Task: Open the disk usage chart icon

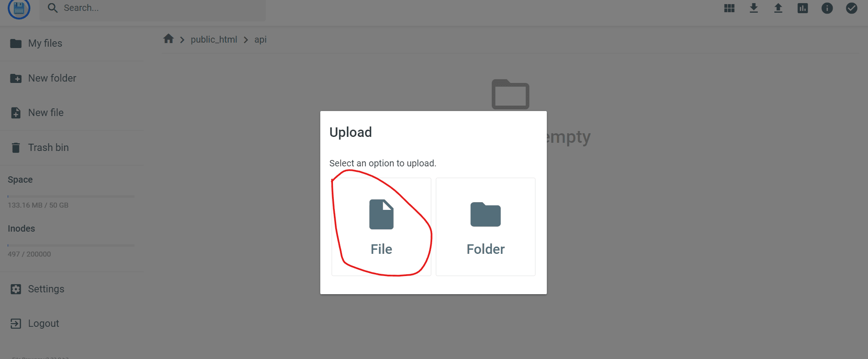Action: [803, 8]
